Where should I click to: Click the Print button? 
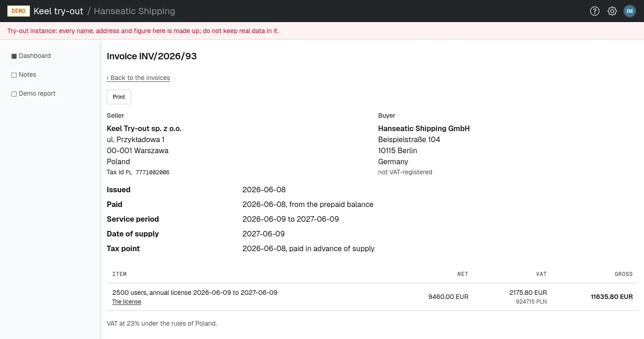point(119,97)
